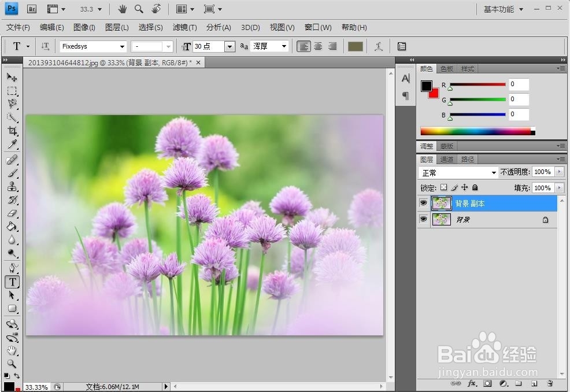Open the blend mode 正常 dropdown

click(x=458, y=172)
